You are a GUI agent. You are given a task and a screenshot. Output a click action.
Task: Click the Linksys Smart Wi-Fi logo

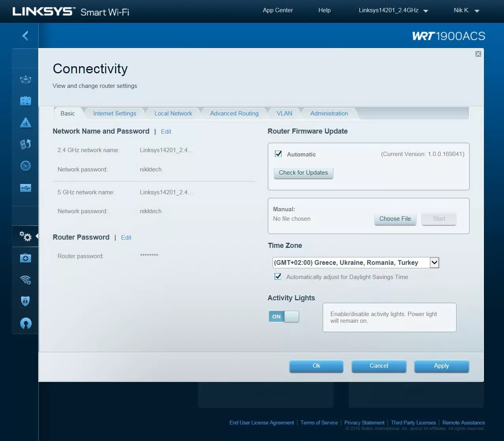coord(71,11)
